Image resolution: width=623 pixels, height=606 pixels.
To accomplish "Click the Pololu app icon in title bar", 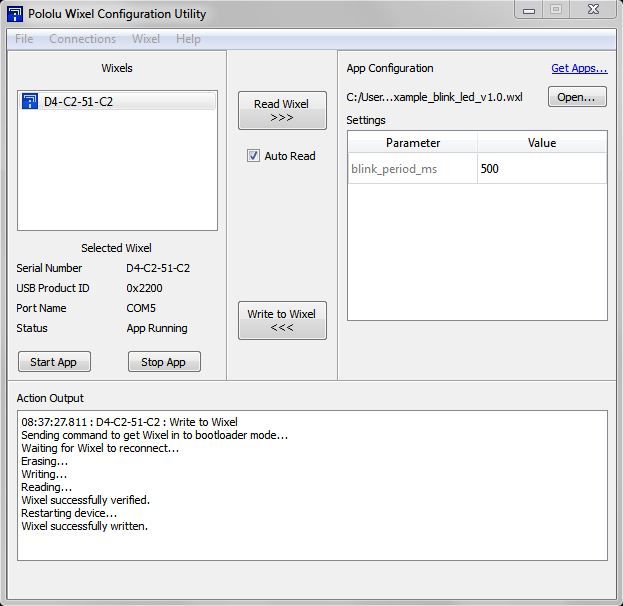I will [15, 14].
